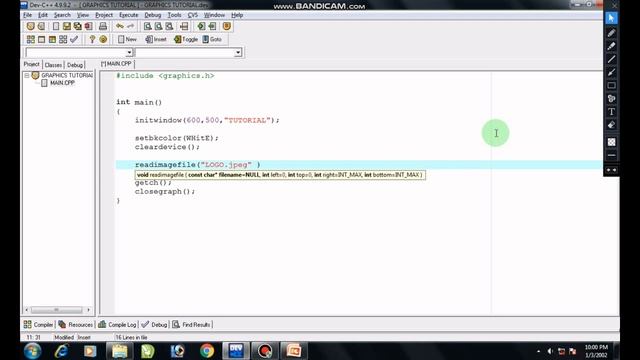This screenshot has width=640, height=360.
Task: Start debugging with the checkmark icon
Action: tap(74, 40)
